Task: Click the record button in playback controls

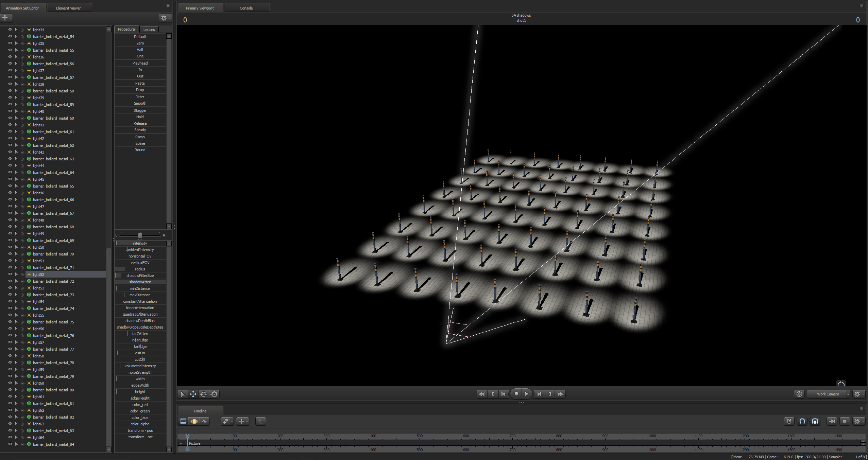Action: (x=516, y=394)
